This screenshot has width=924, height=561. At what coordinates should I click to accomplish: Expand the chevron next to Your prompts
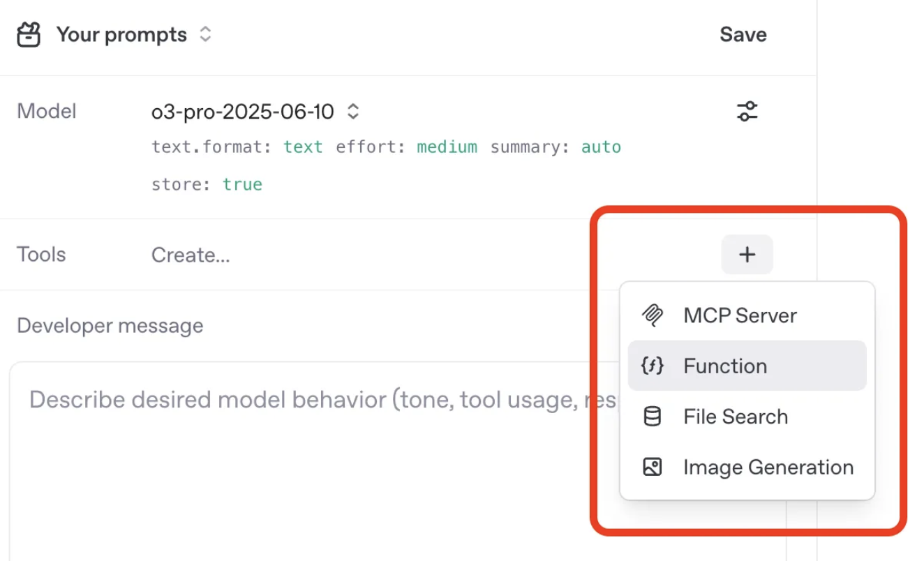tap(205, 34)
